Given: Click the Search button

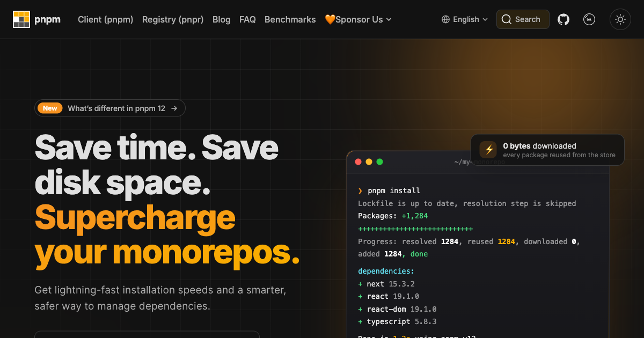Looking at the screenshot, I should pos(523,19).
